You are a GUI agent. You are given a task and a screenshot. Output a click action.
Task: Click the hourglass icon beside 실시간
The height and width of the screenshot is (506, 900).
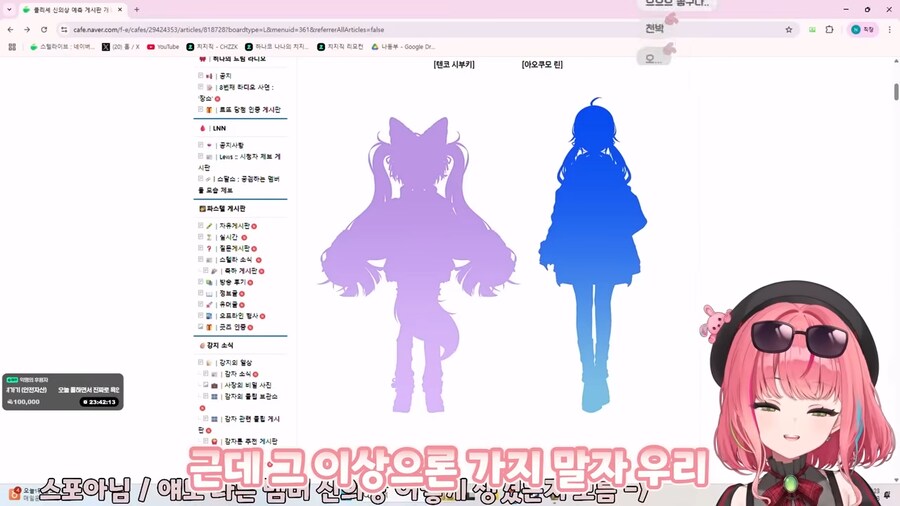[x=210, y=237]
